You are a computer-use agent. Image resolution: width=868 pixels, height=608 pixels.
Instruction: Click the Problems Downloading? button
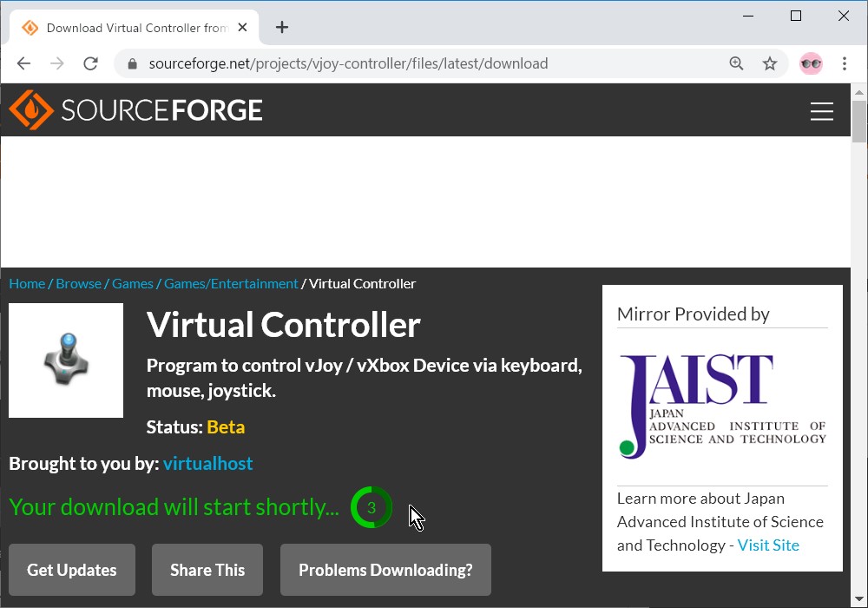point(385,570)
